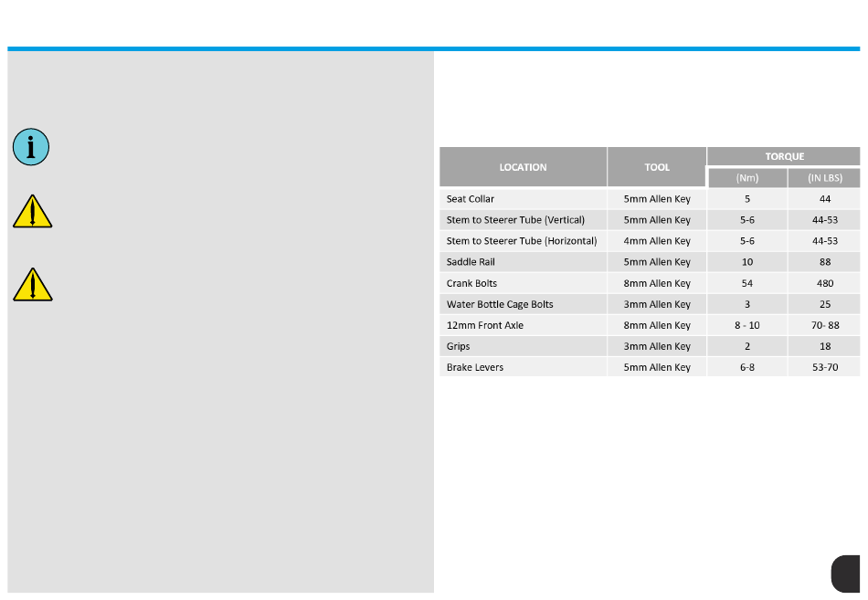Screen dimensions: 868x600
Task: Select the TOOL column header
Action: (657, 166)
